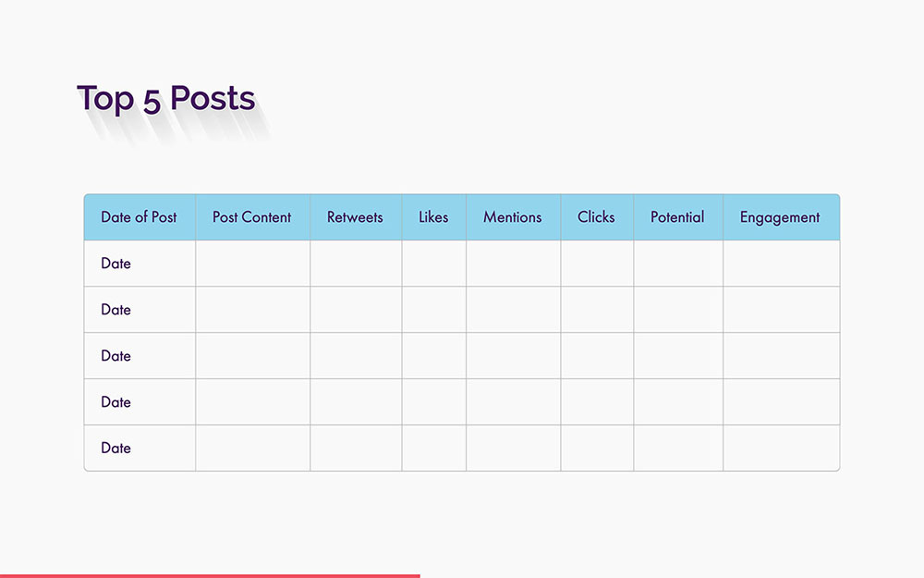Viewport: 924px width, 578px height.
Task: Select the "Date of Post" column header
Action: point(140,216)
